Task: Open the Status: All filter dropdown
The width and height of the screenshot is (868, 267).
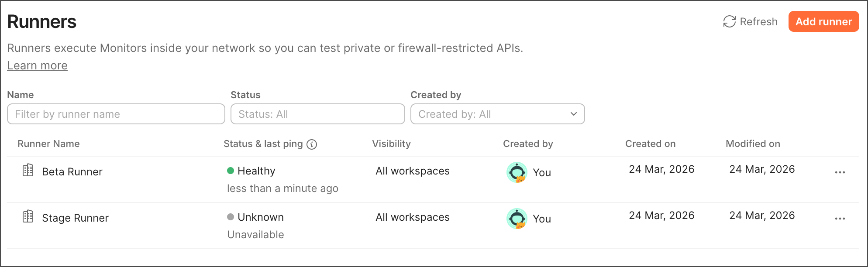Action: [x=317, y=114]
